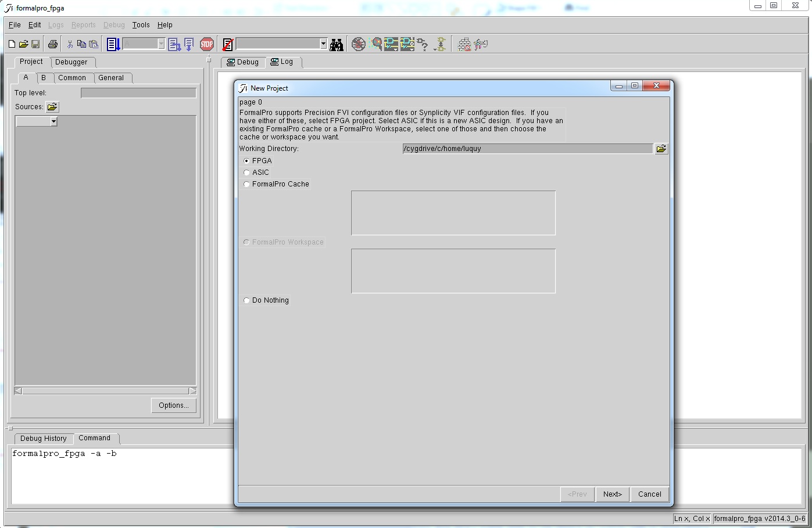Image resolution: width=812 pixels, height=528 pixels.
Task: Click the blue document with arrows toolbar icon
Action: 174,44
